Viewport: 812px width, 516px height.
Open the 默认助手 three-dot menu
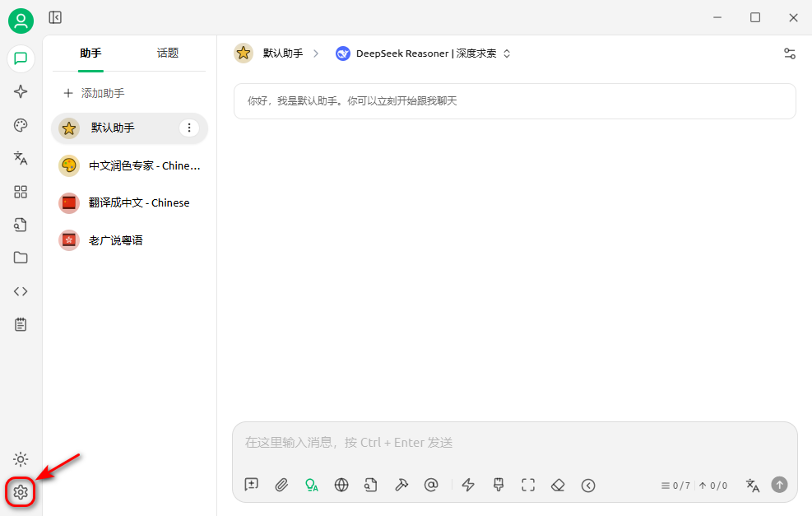[189, 128]
